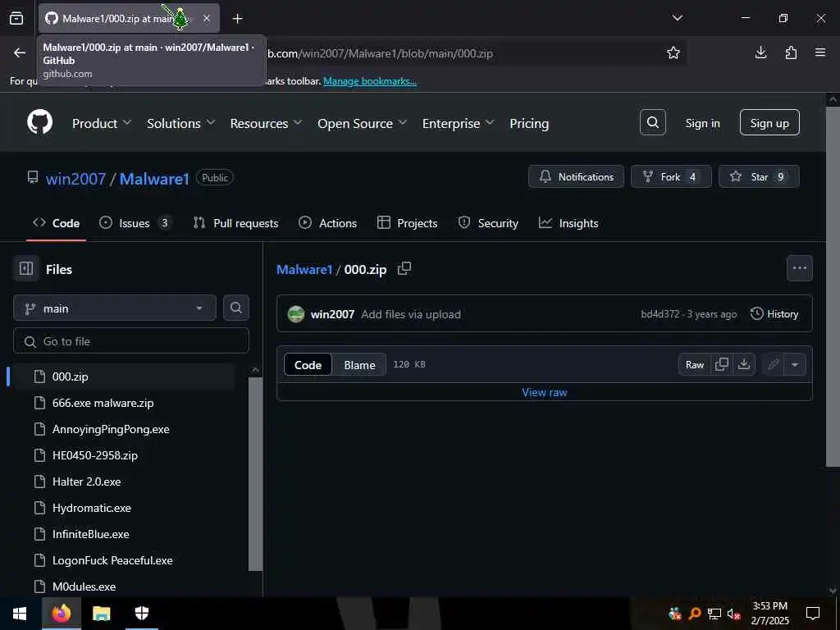Viewport: 840px width, 630px height.
Task: Click the Raw button
Action: click(695, 365)
